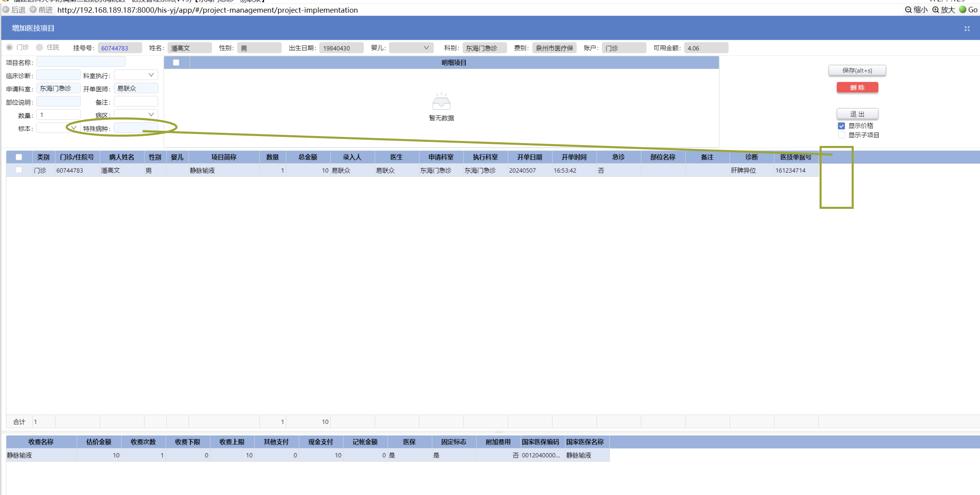The image size is (980, 495).
Task: Click the dialog collapse icon in the header
Action: [x=967, y=28]
